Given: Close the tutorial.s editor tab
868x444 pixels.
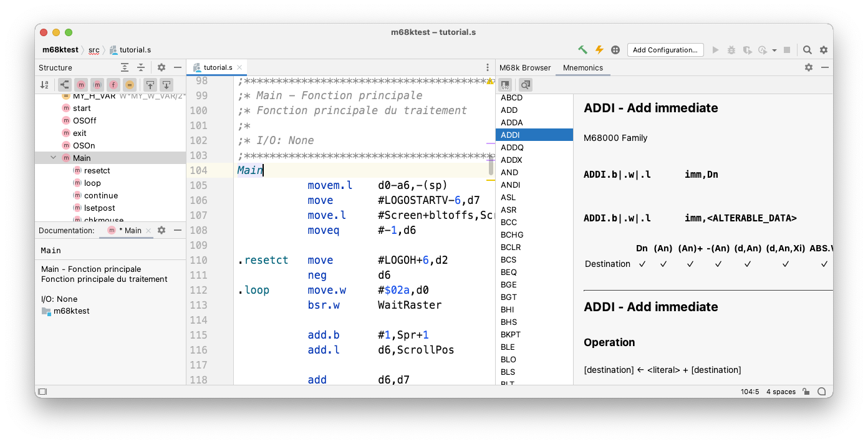Looking at the screenshot, I should (240, 67).
